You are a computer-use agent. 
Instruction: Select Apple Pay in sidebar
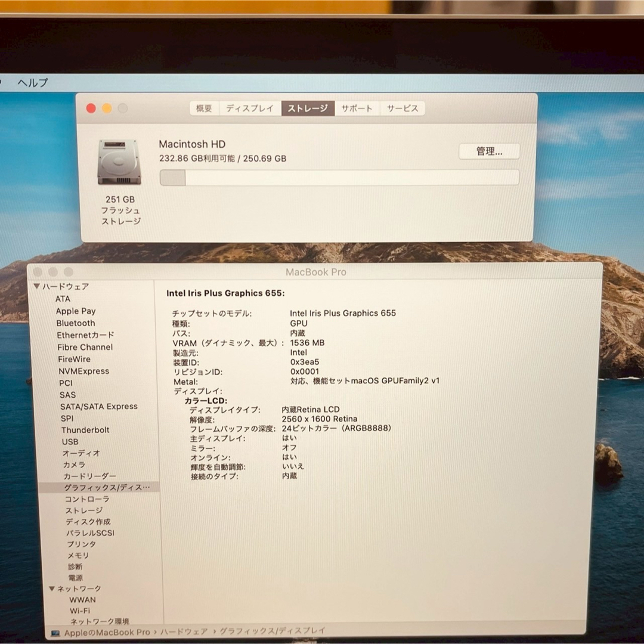(x=76, y=311)
